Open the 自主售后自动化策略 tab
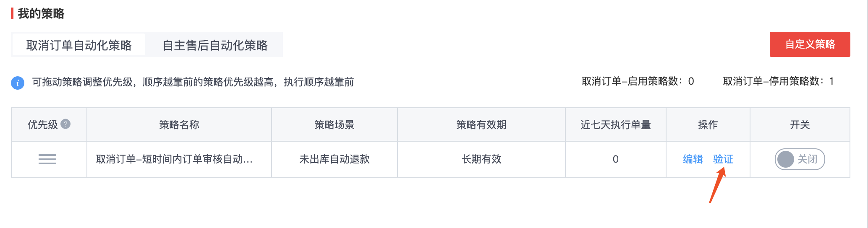The height and width of the screenshot is (228, 868). coord(215,45)
